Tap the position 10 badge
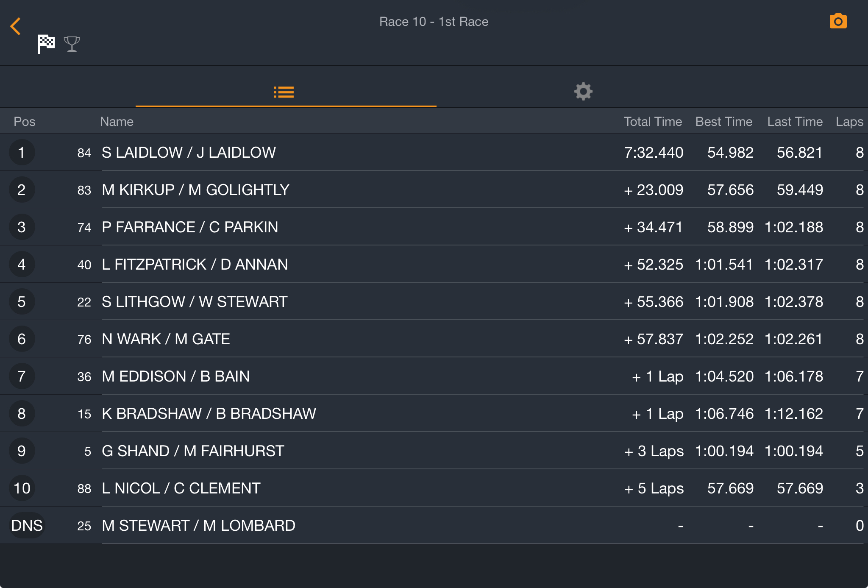Viewport: 868px width, 588px height. coord(22,488)
